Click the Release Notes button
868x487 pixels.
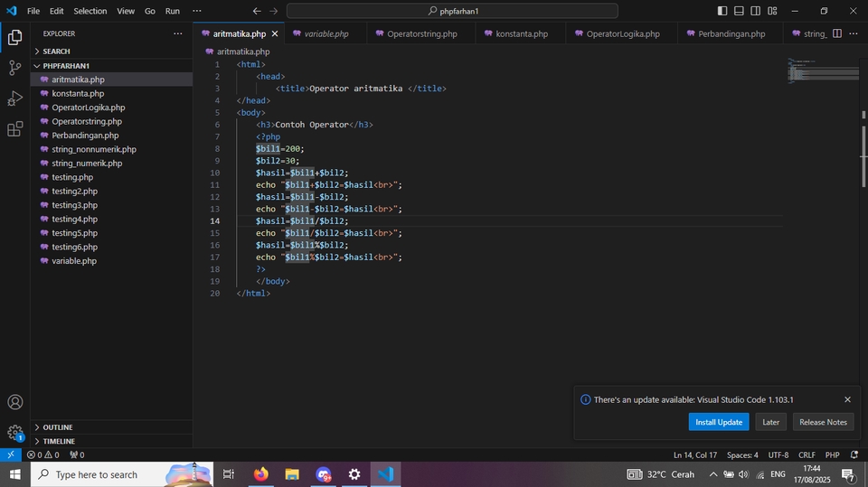[823, 422]
